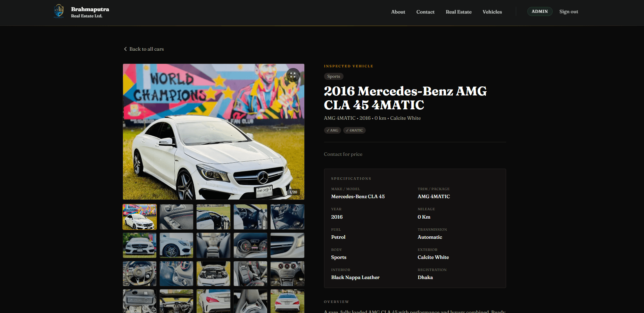Click the AMG feature badge
644x313 pixels.
tap(332, 130)
